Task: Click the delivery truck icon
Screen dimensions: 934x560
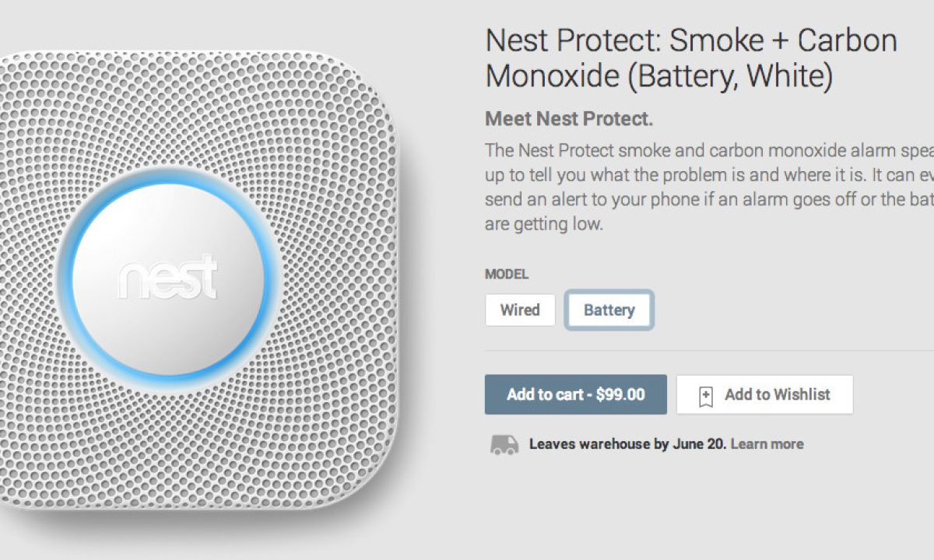Action: click(x=504, y=444)
